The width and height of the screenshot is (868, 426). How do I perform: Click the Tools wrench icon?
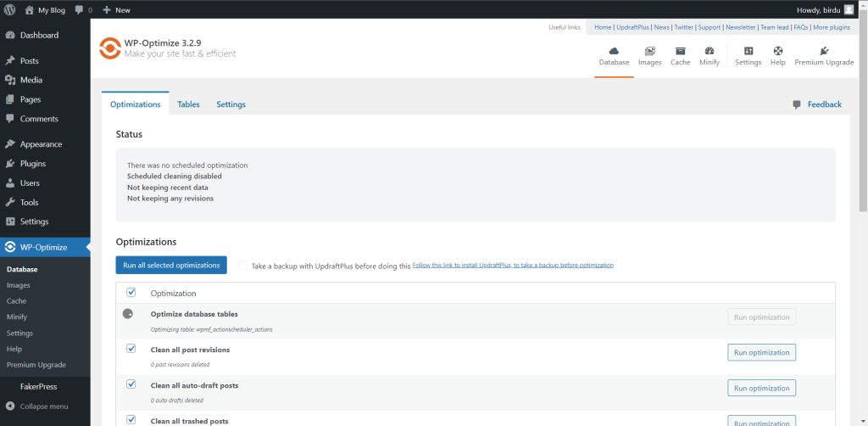tap(10, 203)
